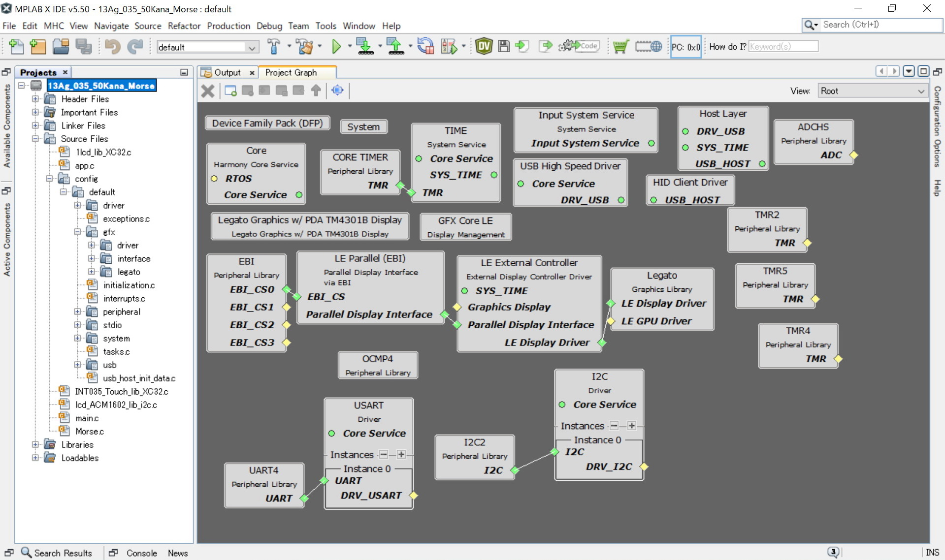Click the Hold in Reset icon
This screenshot has height=560, width=945.
tap(425, 47)
